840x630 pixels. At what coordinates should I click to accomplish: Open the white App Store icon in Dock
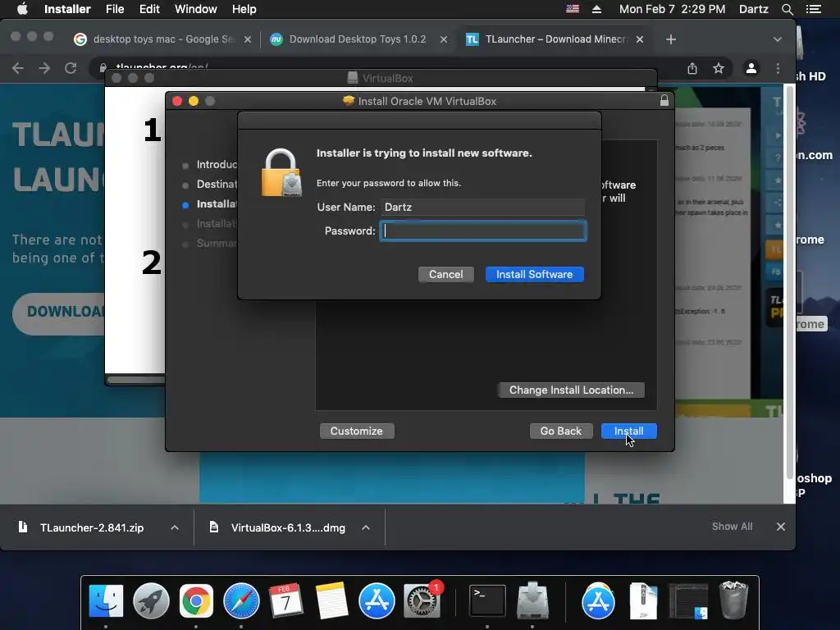[598, 600]
